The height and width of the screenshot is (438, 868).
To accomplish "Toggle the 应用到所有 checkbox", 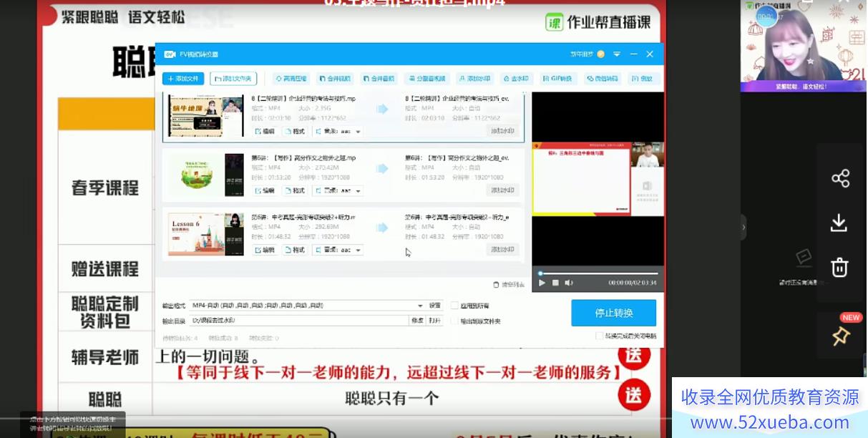I will click(x=455, y=306).
